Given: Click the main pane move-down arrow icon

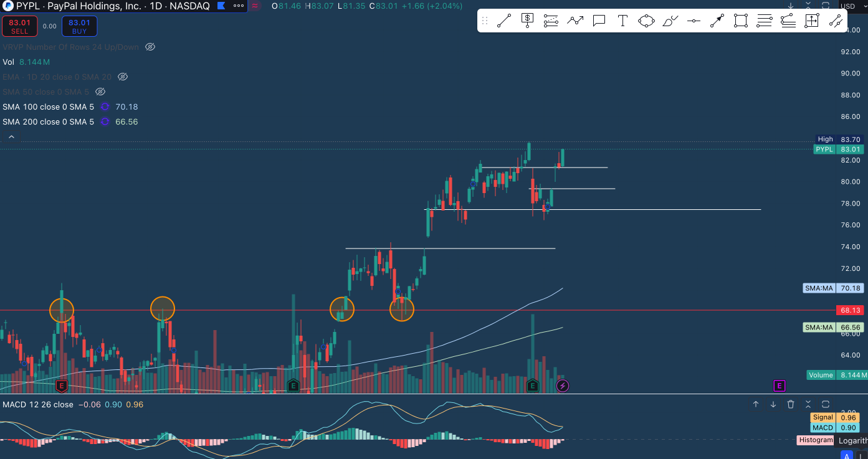Looking at the screenshot, I should [791, 6].
